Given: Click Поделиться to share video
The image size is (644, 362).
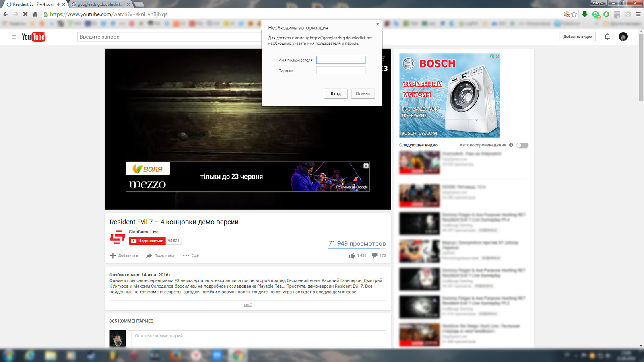Looking at the screenshot, I should coord(161,255).
